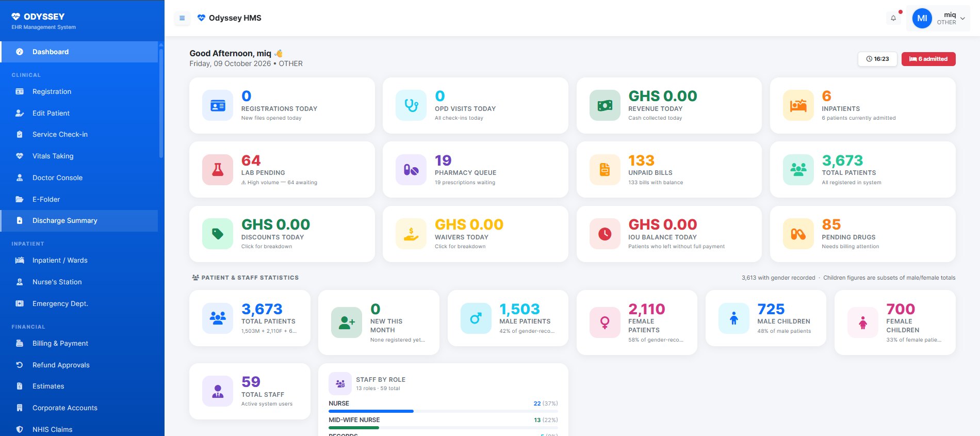Click the Doctor Console sidebar icon
980x436 pixels.
coord(20,177)
